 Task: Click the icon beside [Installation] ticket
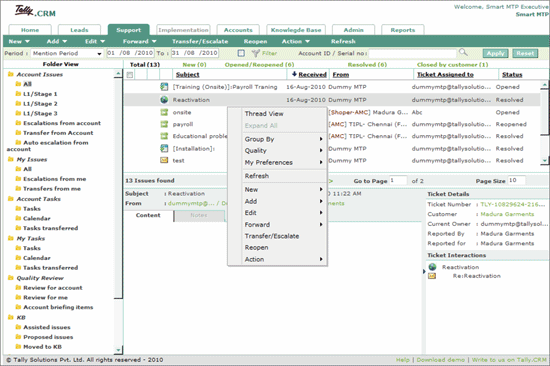click(x=164, y=148)
